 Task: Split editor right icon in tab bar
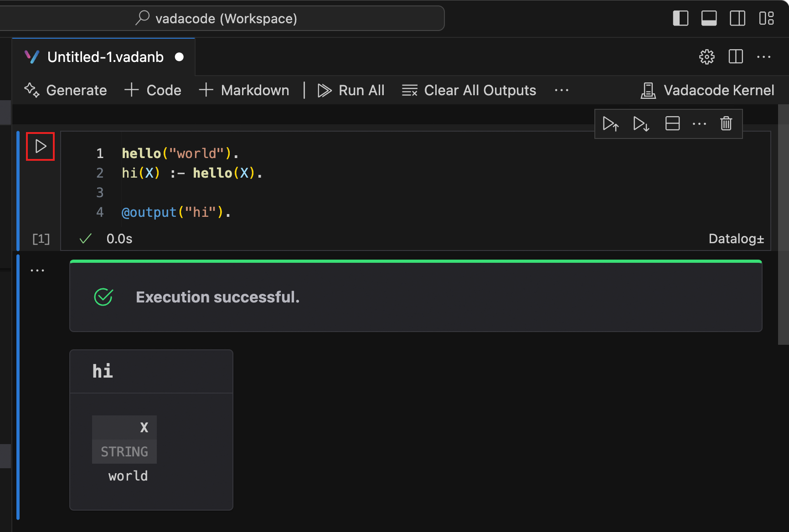coord(736,56)
